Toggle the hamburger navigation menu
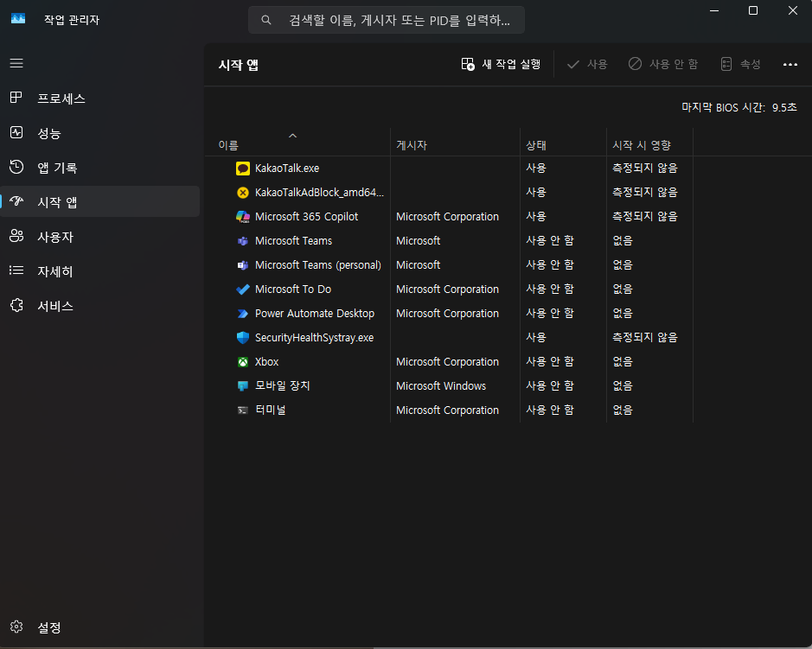This screenshot has height=649, width=812. pyautogui.click(x=16, y=63)
